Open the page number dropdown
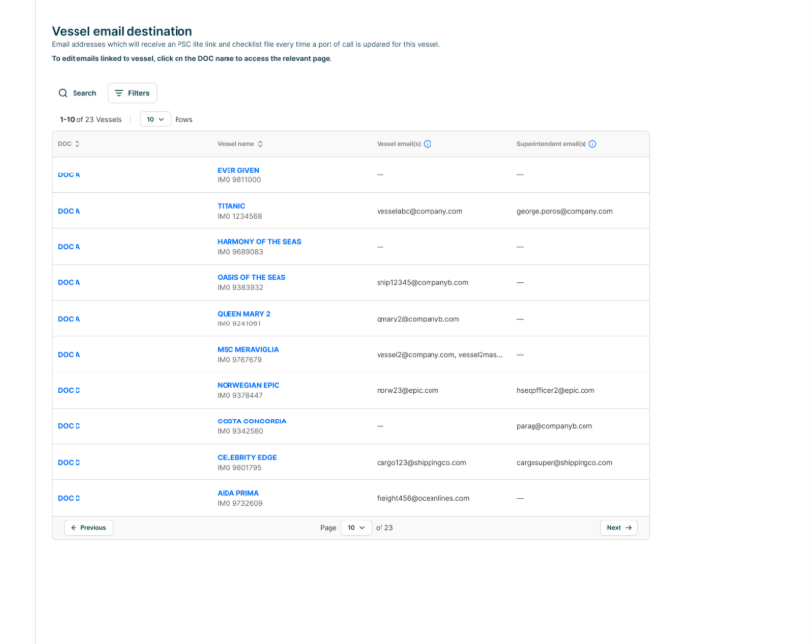The height and width of the screenshot is (644, 812). (355, 527)
